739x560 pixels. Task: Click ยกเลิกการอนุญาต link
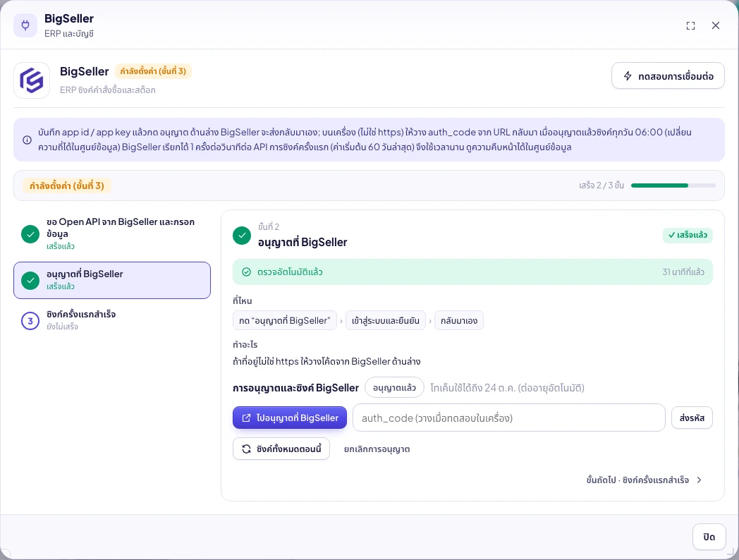click(377, 449)
